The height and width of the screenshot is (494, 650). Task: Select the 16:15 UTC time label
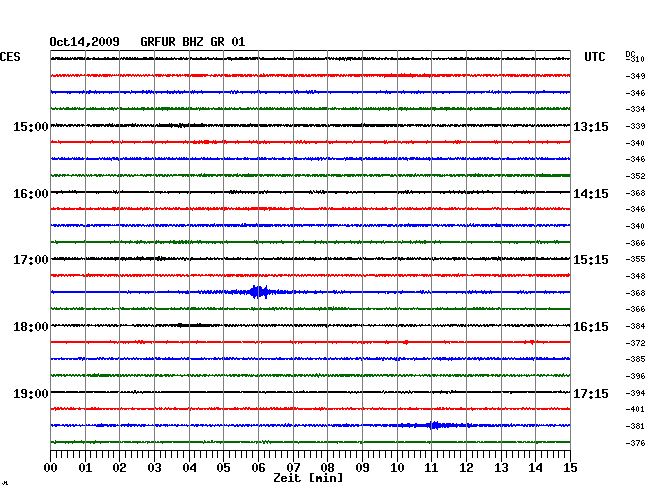tap(591, 327)
